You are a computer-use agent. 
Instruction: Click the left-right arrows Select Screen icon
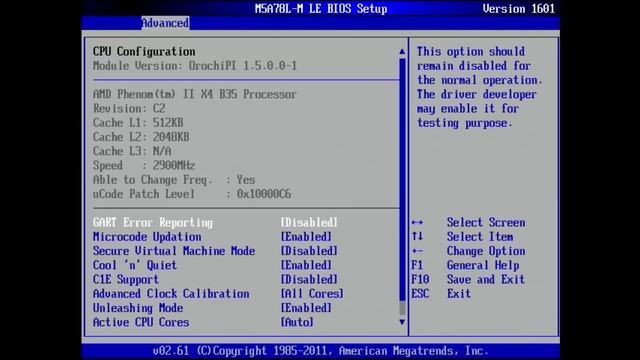417,222
